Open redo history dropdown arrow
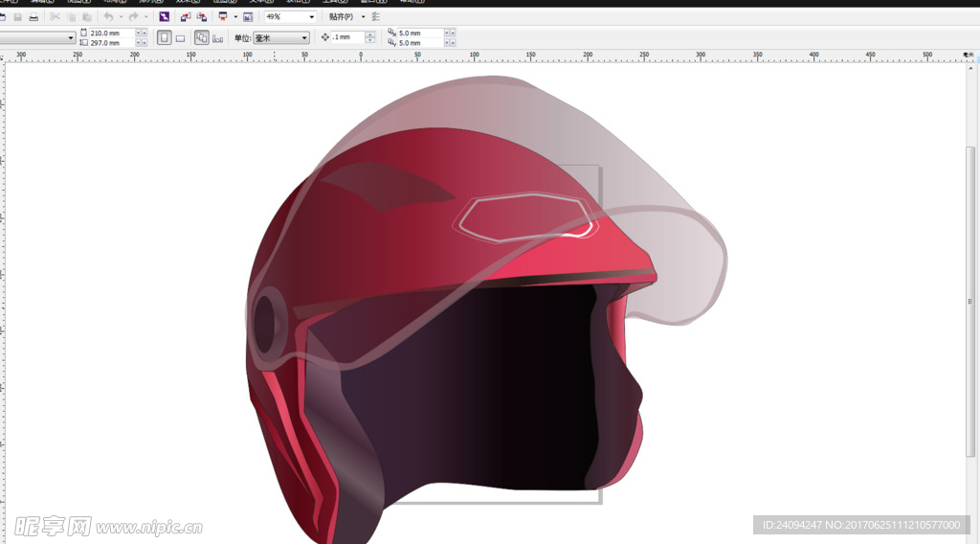The image size is (980, 544). pos(146,17)
